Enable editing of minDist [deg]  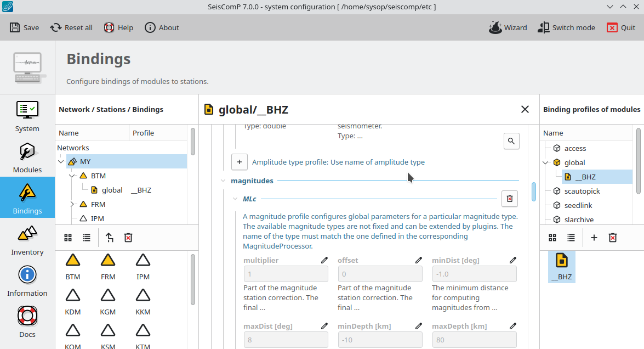click(x=513, y=260)
